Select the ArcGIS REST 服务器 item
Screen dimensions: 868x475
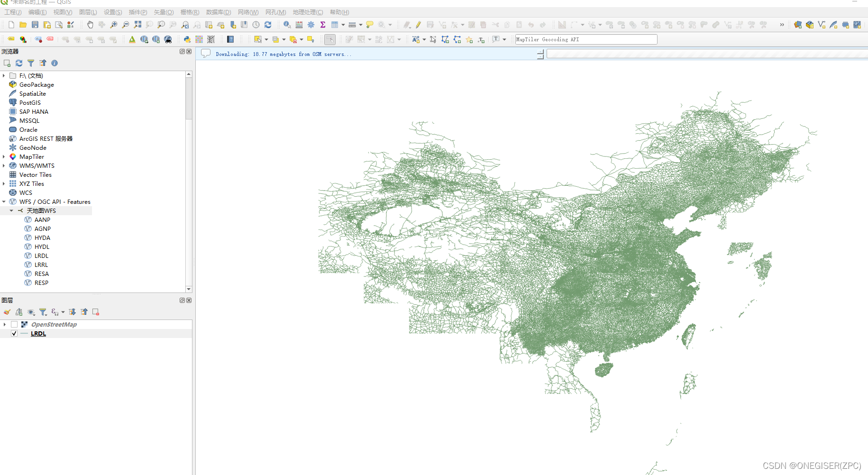[x=46, y=139]
